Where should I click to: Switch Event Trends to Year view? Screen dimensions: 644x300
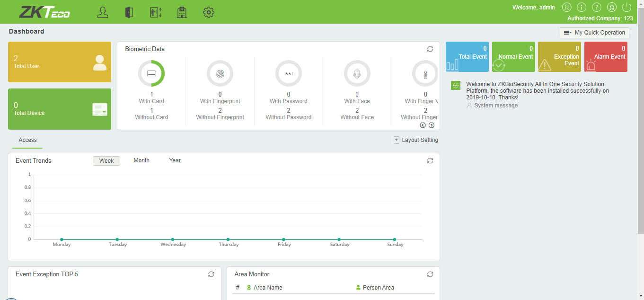(x=175, y=160)
